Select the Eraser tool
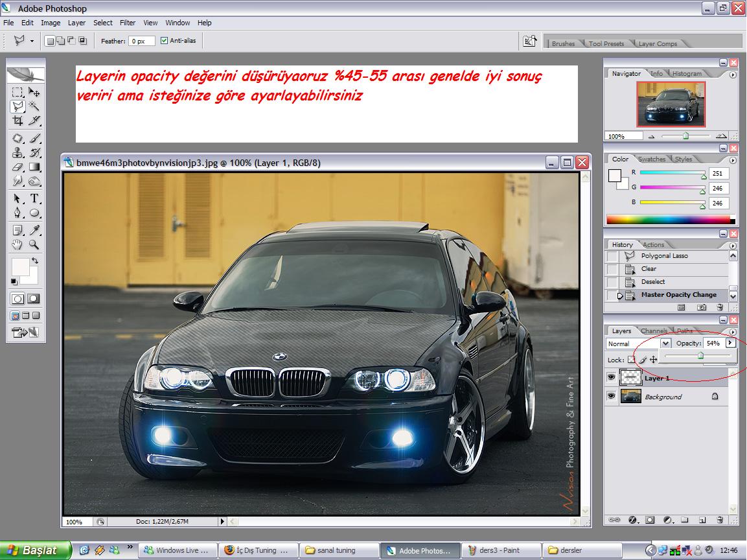 pos(17,167)
